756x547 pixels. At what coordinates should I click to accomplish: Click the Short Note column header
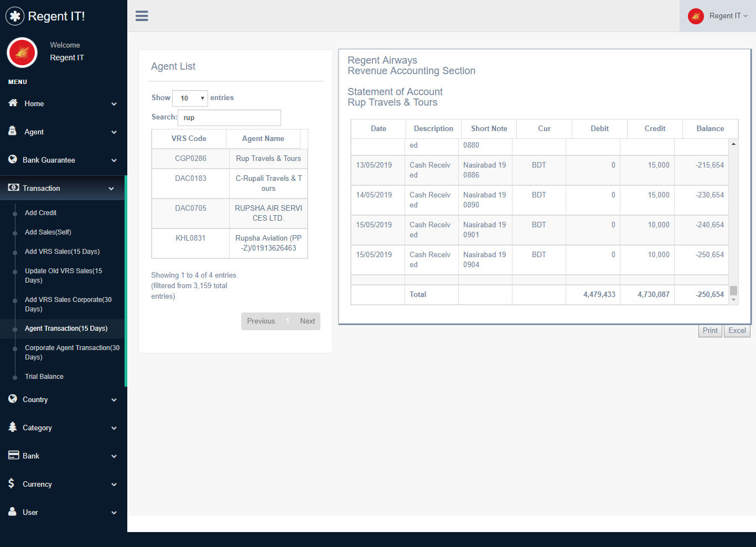(489, 129)
